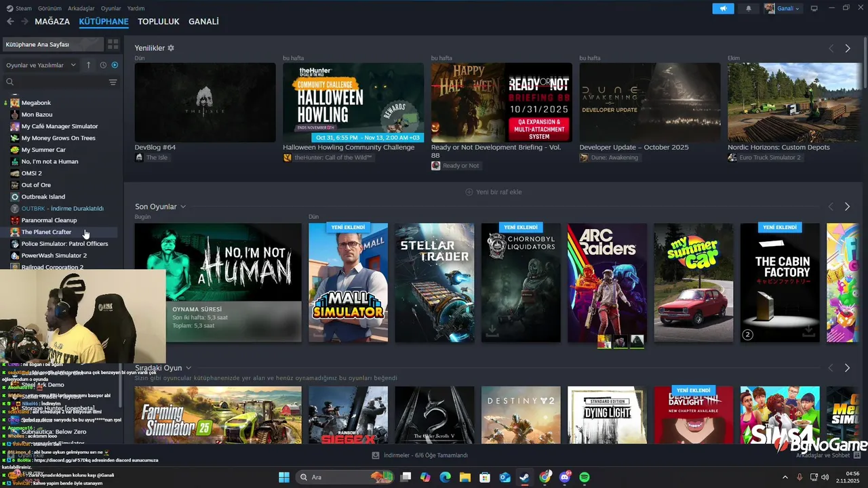The width and height of the screenshot is (868, 488).
Task: Show previous items in Yenilikler shelf
Action: [831, 48]
